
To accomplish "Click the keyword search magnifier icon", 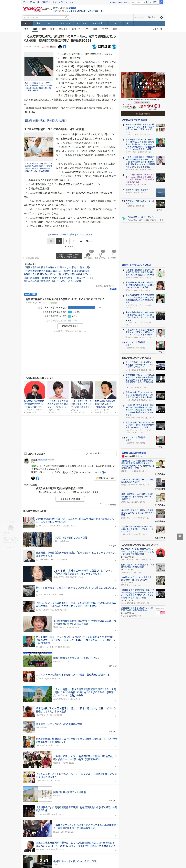I will click(x=66, y=17).
